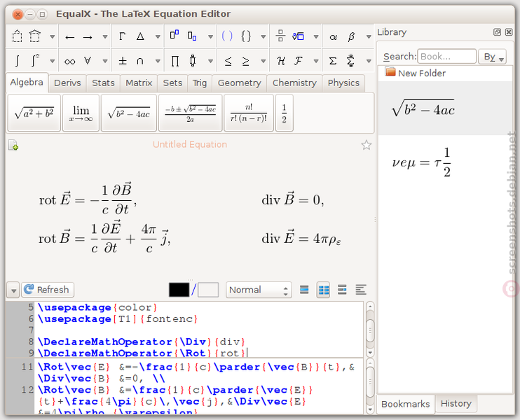
Task: Insert superscript template
Action: (175, 36)
